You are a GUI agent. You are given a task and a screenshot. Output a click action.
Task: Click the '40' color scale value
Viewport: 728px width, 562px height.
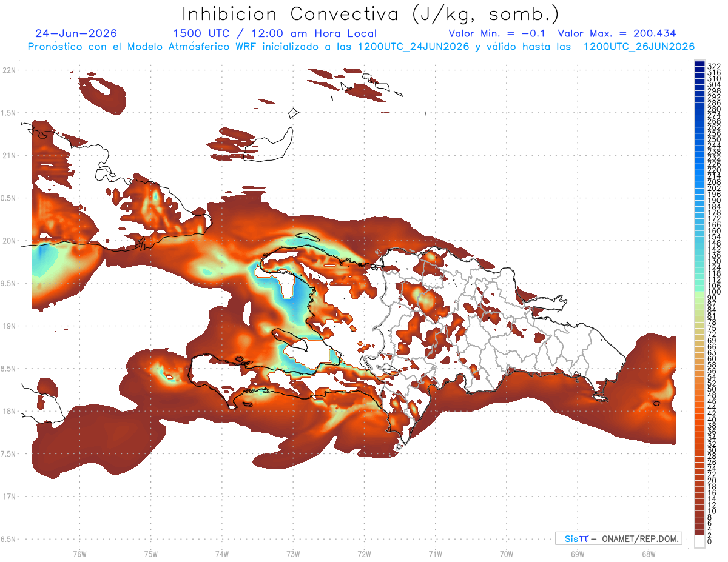click(x=712, y=420)
